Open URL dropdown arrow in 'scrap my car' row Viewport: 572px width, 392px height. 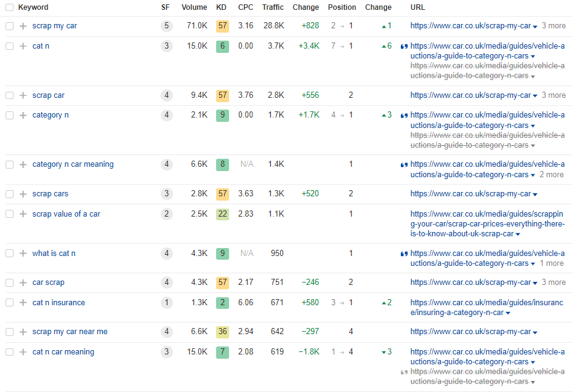tap(535, 26)
